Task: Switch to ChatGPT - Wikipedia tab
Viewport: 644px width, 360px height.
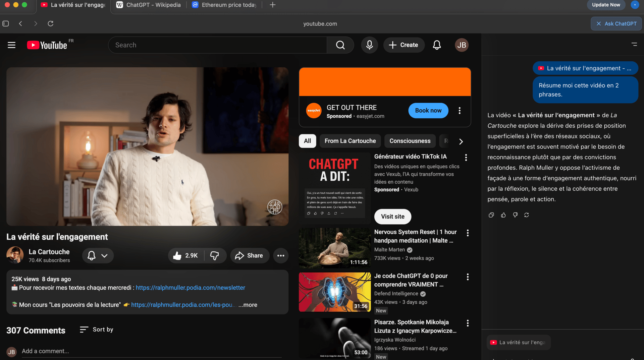Action: click(149, 5)
